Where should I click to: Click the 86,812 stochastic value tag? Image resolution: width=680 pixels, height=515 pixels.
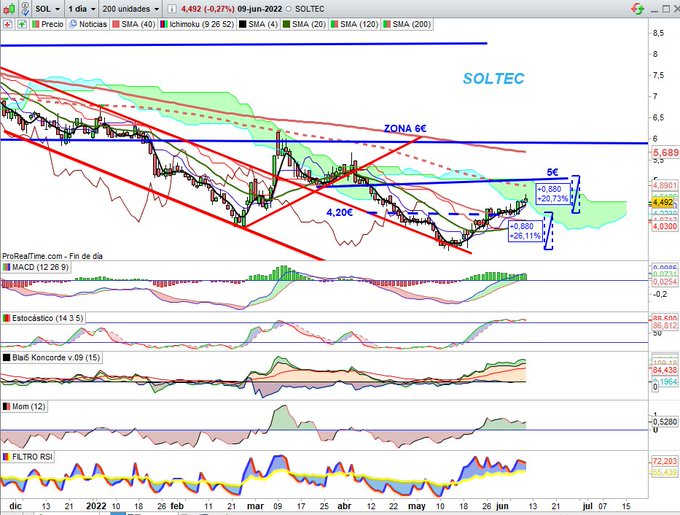coord(664,325)
